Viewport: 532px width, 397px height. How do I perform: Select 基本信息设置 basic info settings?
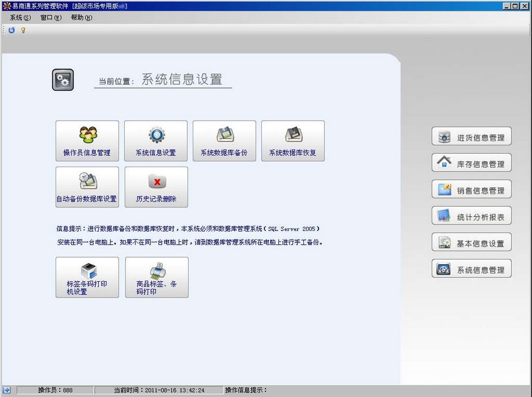pos(471,243)
